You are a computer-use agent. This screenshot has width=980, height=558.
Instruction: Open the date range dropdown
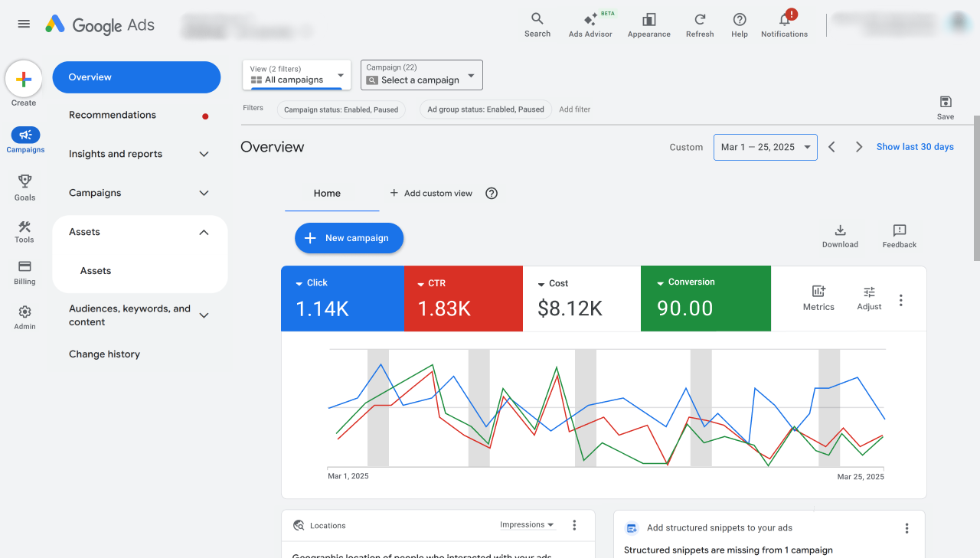pos(766,147)
